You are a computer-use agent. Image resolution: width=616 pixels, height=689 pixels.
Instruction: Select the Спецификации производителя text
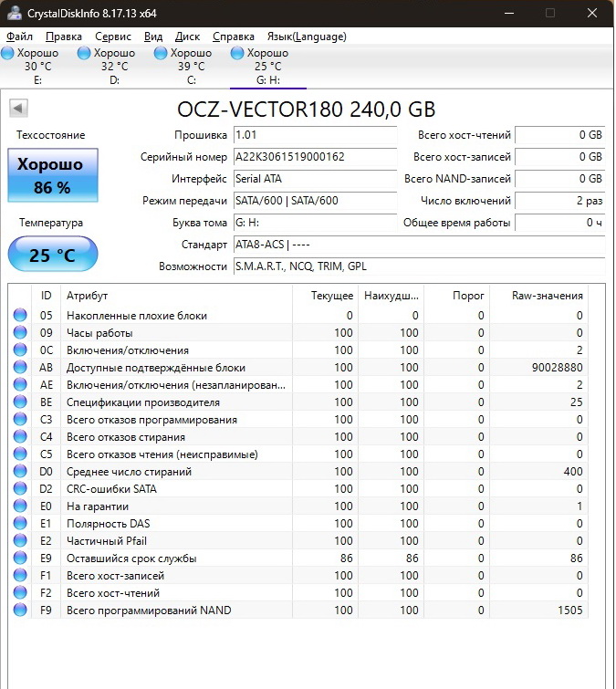[143, 402]
